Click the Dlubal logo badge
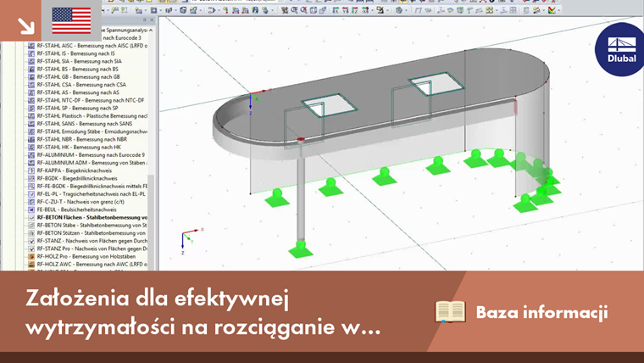The image size is (644, 363). coord(620,50)
